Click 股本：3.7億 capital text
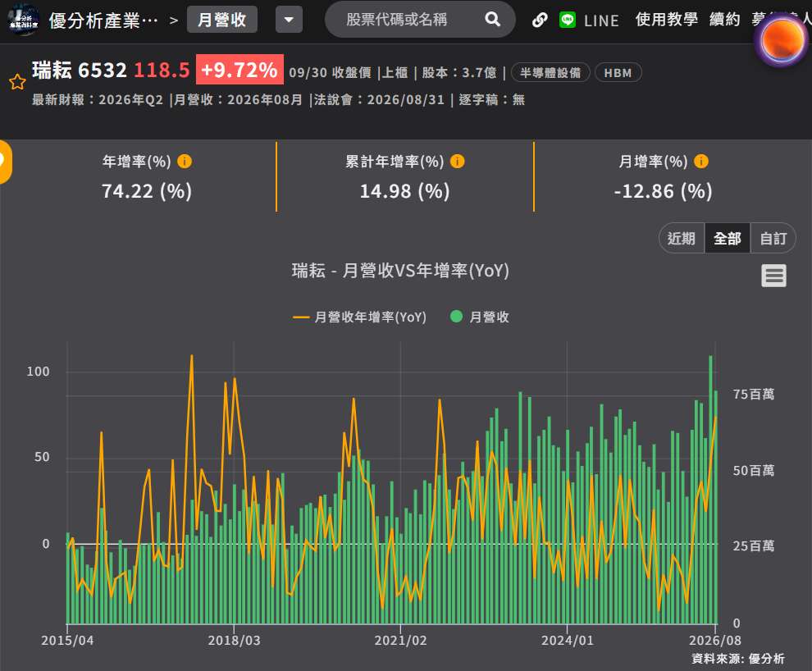This screenshot has width=812, height=671. [x=458, y=72]
